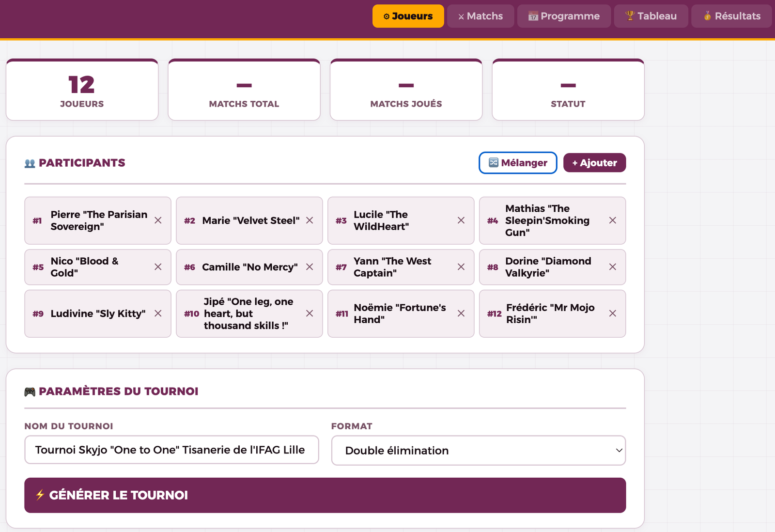Click Ajouter to add a player

pyautogui.click(x=594, y=163)
